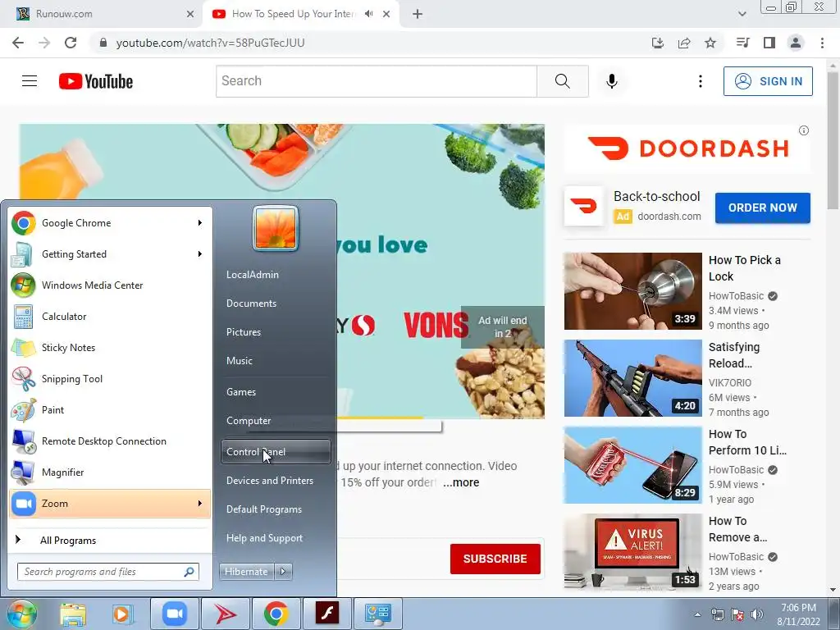This screenshot has height=630, width=840.
Task: Expand the description with ...more
Action: tap(461, 482)
